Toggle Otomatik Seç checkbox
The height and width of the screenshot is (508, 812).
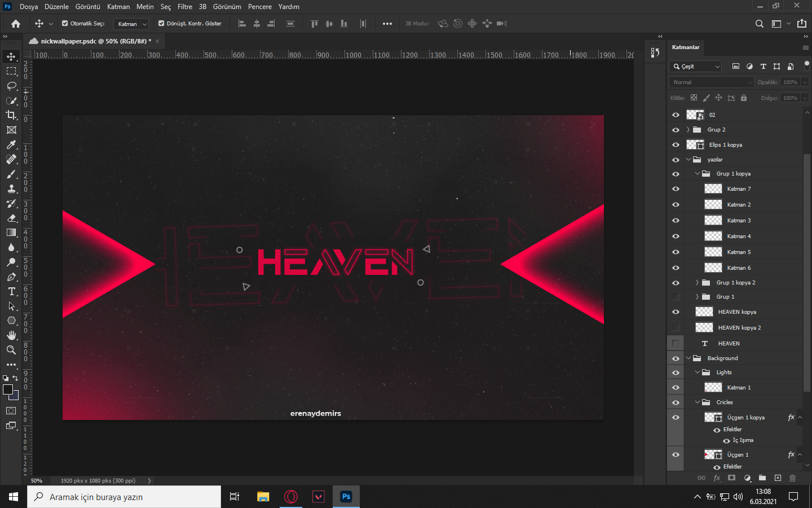65,23
